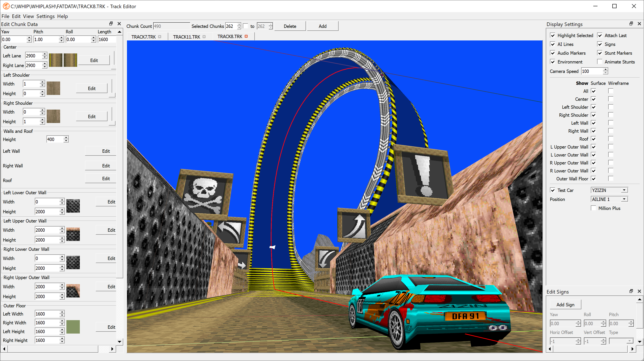The height and width of the screenshot is (361, 644).
Task: Undock the Display Settings panel
Action: [x=631, y=24]
